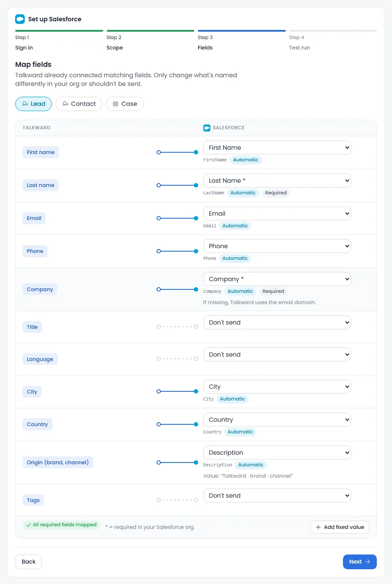Open the Company * mapping dropdown
The height and width of the screenshot is (584, 392).
point(277,279)
